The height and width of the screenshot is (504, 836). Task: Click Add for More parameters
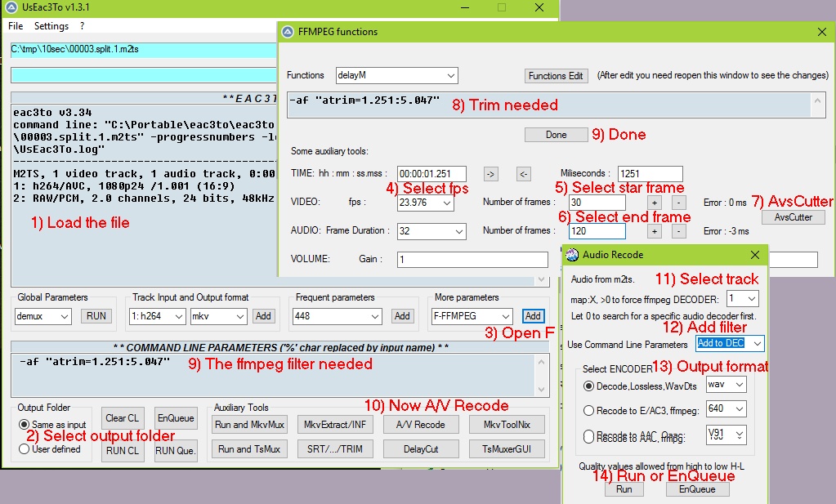[533, 316]
